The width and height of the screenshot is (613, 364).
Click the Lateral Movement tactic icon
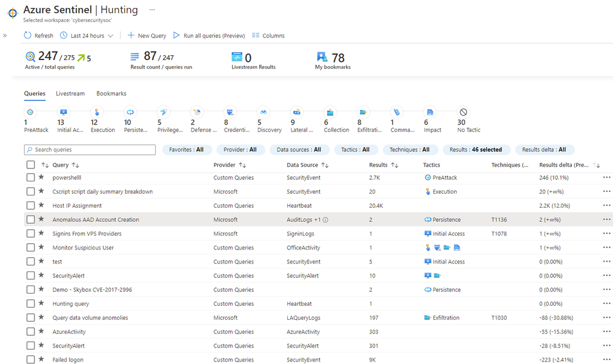pos(297,112)
